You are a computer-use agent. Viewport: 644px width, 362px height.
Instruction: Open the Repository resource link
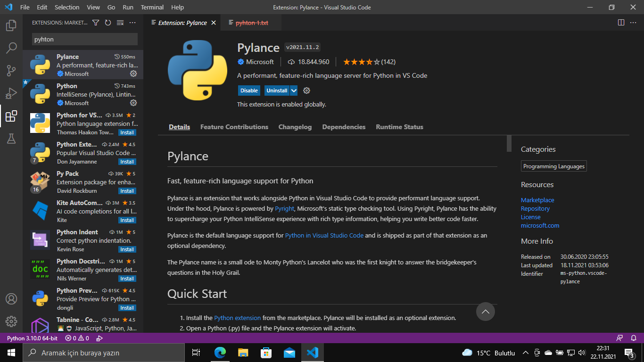point(535,209)
